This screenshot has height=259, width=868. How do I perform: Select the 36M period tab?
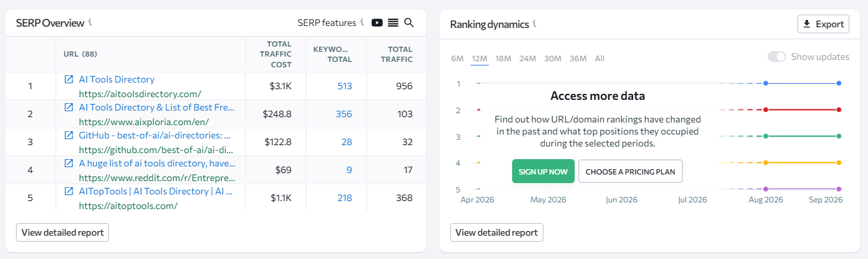[577, 59]
